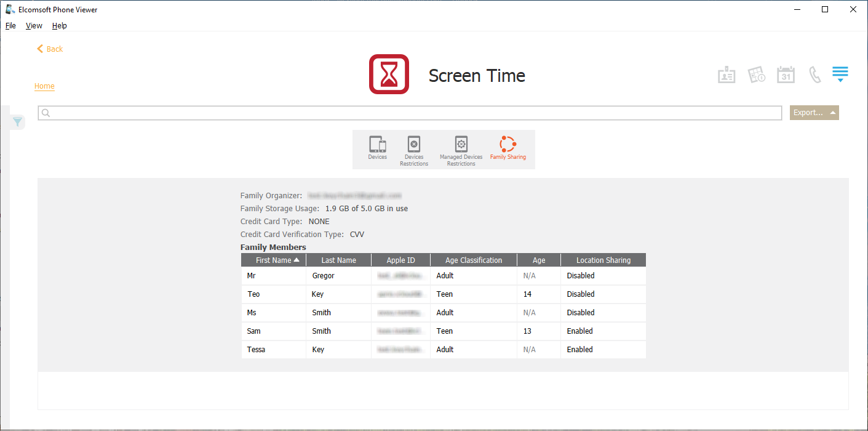The image size is (868, 431).
Task: Click the red Screen Time hourglass icon
Action: (389, 75)
